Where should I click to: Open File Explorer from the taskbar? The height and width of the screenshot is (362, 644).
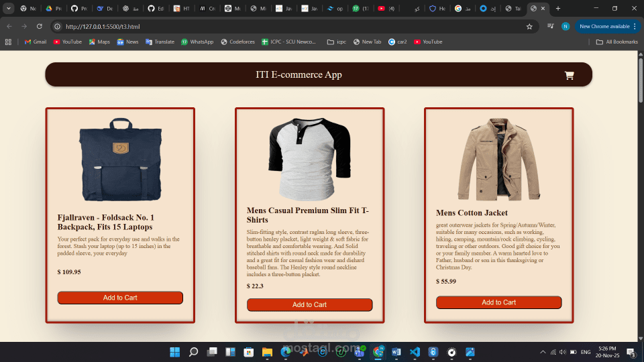click(267, 352)
